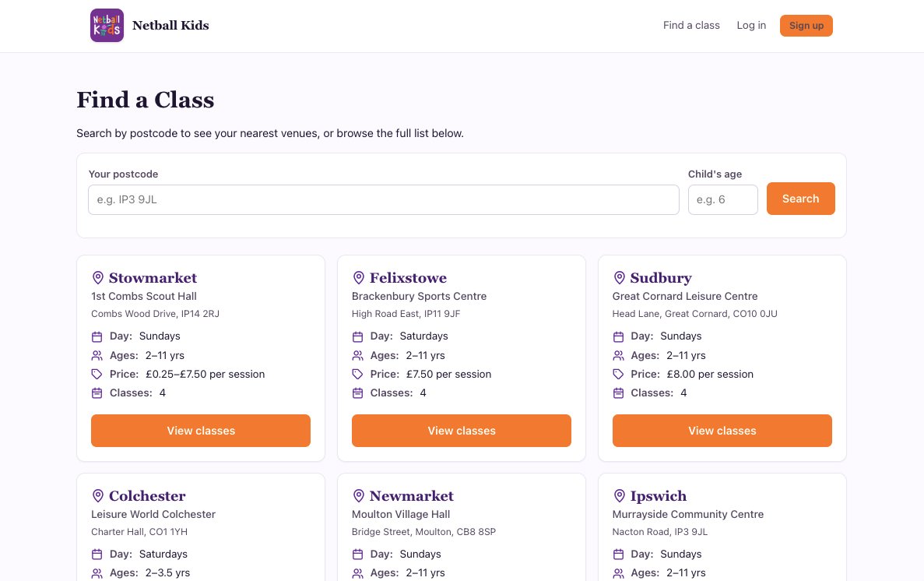Select the Newmarket venue heading
This screenshot has width=924, height=581.
click(411, 496)
